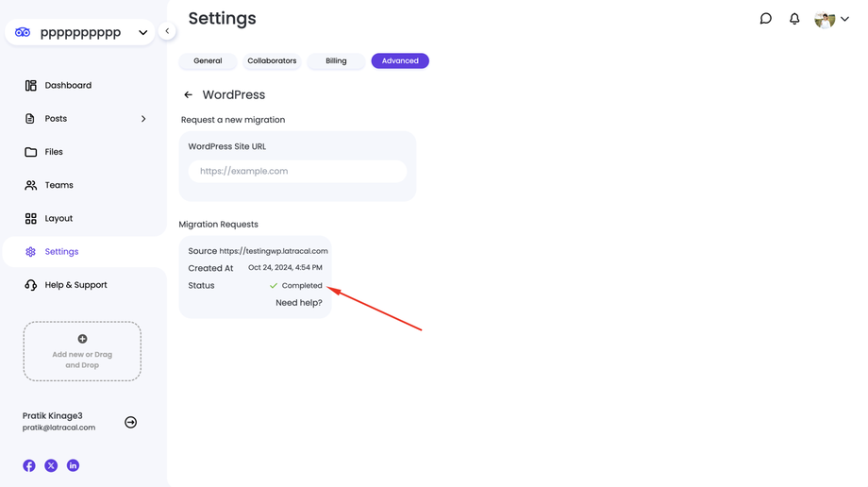This screenshot has width=868, height=487.
Task: Open the chat messages icon
Action: pos(765,19)
